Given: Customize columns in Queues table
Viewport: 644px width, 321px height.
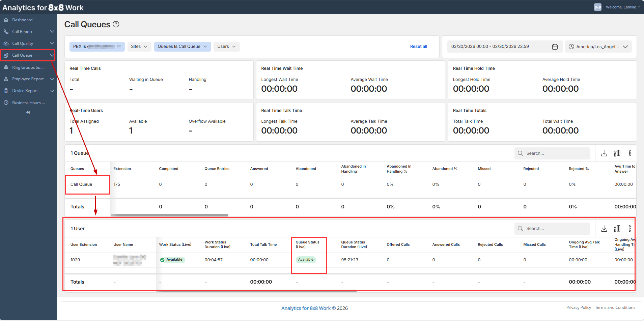Looking at the screenshot, I should coord(617,153).
